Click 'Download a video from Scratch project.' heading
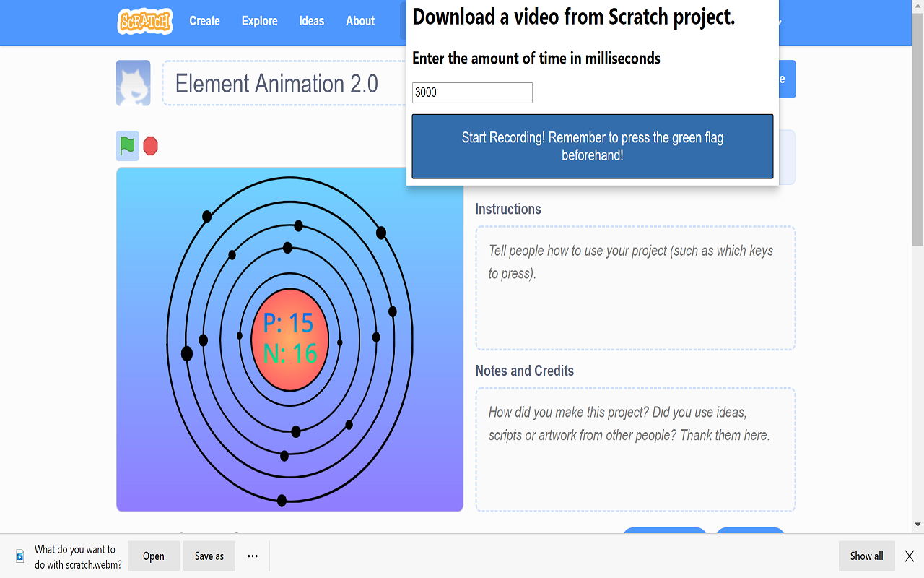This screenshot has height=578, width=924. [574, 17]
